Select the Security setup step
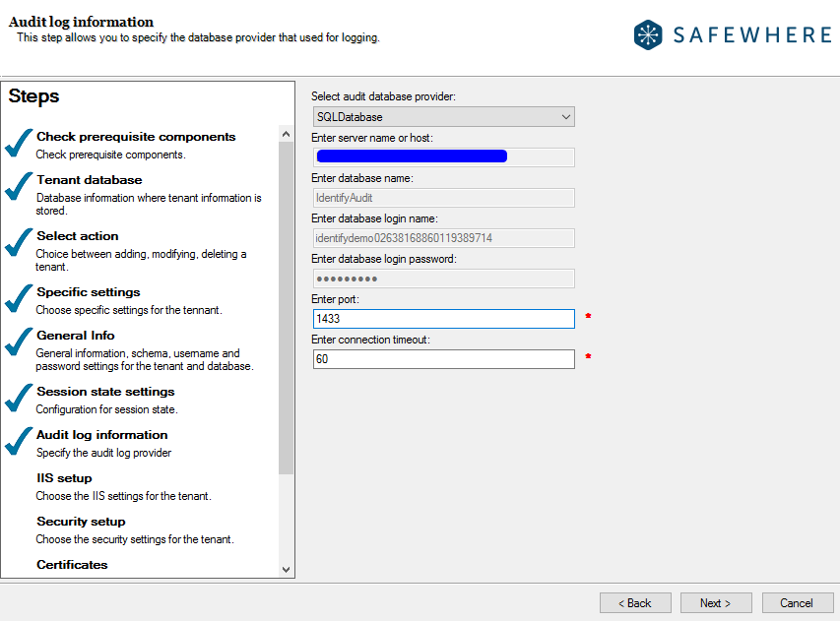 click(x=80, y=521)
